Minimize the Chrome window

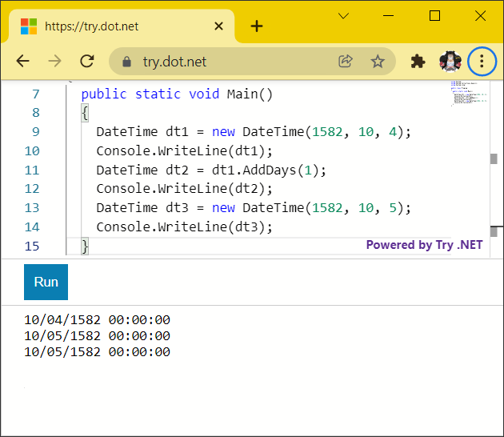point(388,16)
